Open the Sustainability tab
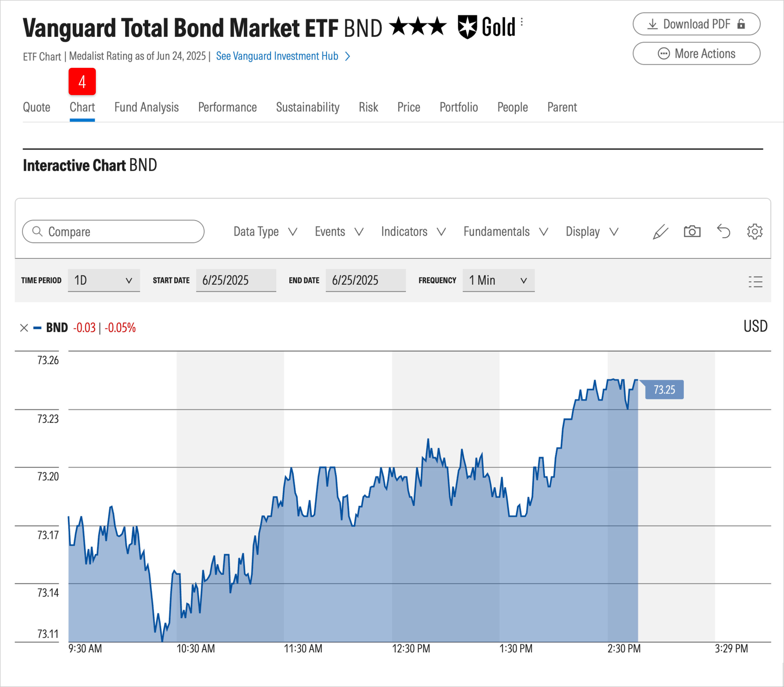 308,107
